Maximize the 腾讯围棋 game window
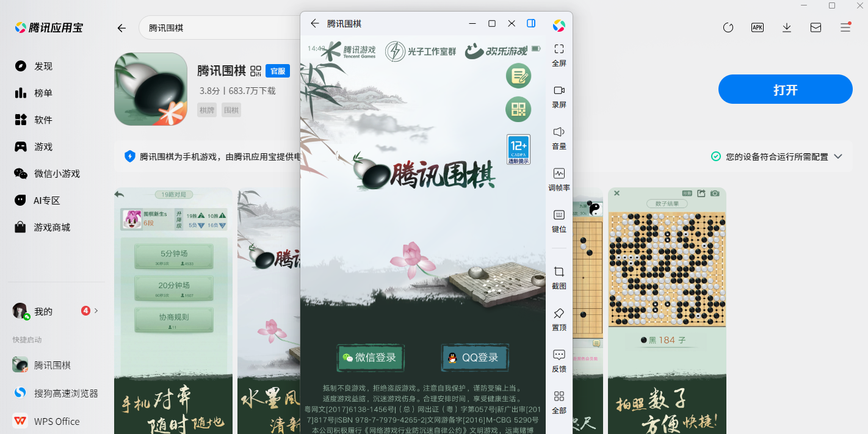 [492, 23]
